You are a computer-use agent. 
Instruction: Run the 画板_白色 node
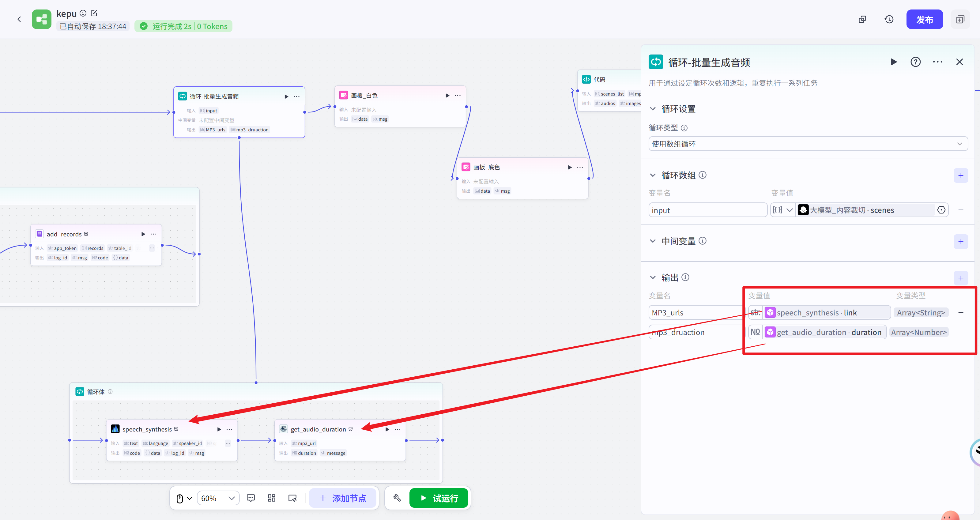447,96
